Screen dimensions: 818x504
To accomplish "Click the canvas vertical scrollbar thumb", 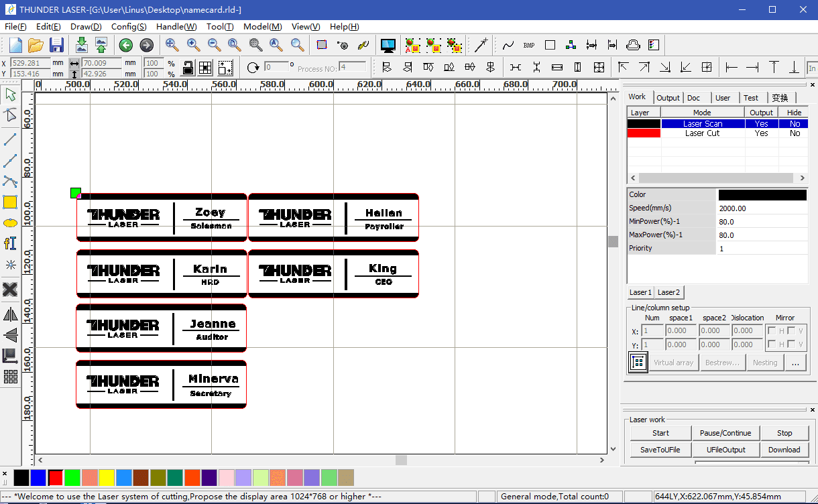I will [x=613, y=241].
